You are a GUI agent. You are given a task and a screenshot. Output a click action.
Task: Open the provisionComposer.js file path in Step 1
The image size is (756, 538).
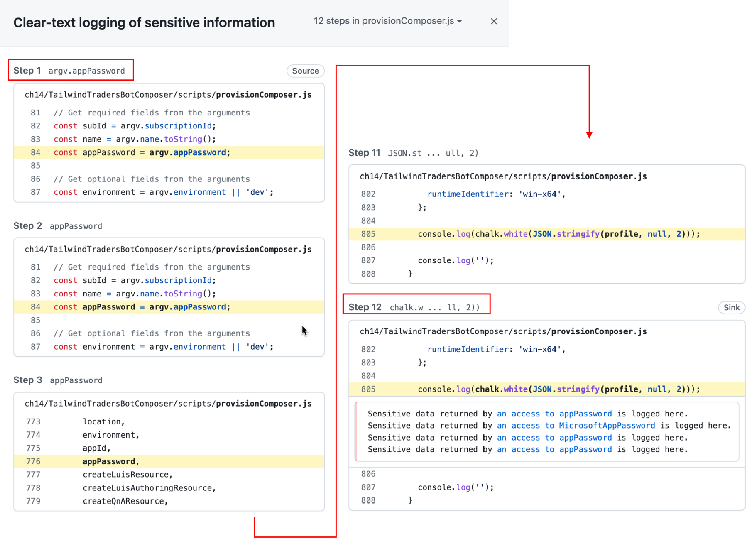point(168,95)
